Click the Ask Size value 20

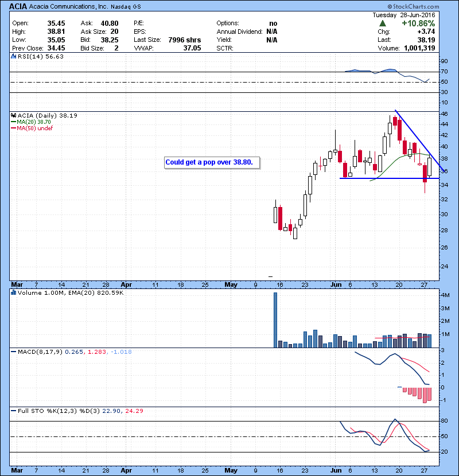click(x=115, y=32)
